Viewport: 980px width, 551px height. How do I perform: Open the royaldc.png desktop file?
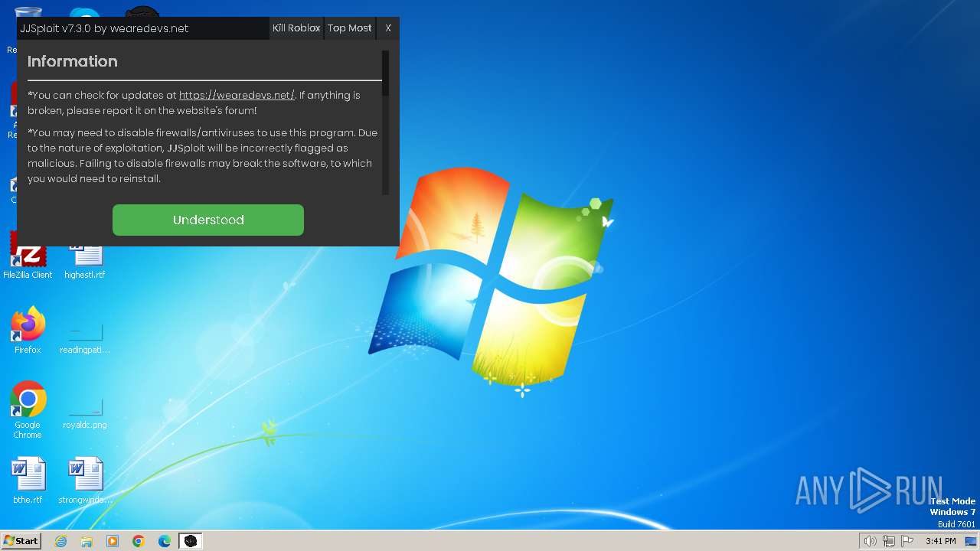click(x=85, y=412)
